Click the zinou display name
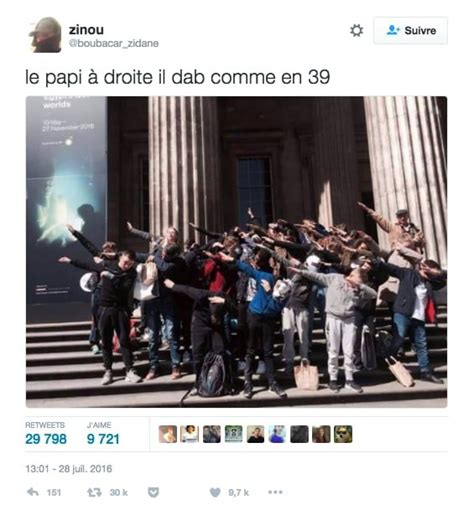Image resolution: width=474 pixels, height=520 pixels. coord(86,30)
